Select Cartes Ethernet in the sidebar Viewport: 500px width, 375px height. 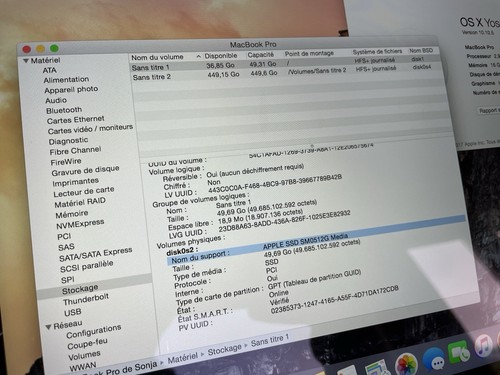click(x=76, y=120)
